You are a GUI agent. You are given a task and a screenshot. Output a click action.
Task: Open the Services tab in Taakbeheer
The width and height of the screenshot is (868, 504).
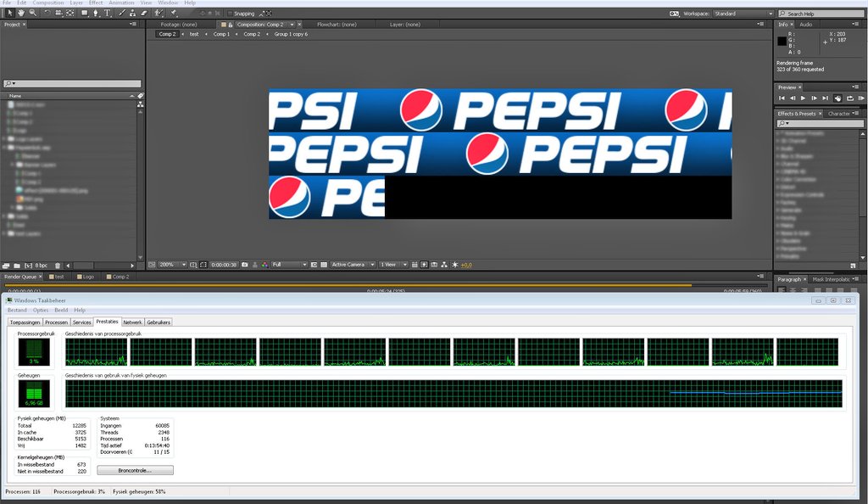[82, 322]
